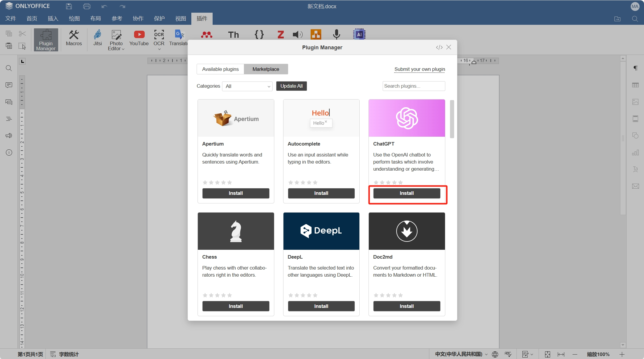Open the Translator plugin
The height and width of the screenshot is (359, 644).
coord(179,38)
